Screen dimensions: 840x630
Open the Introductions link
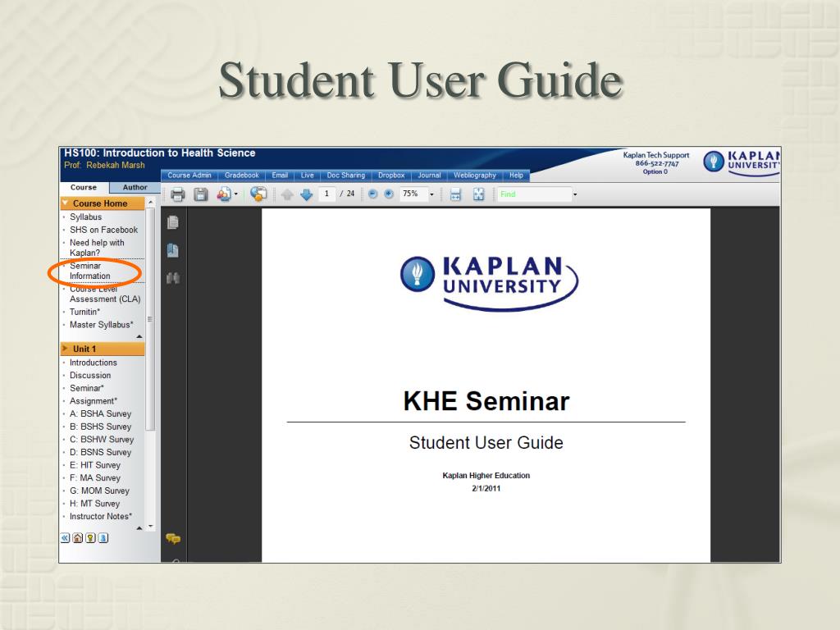click(94, 363)
